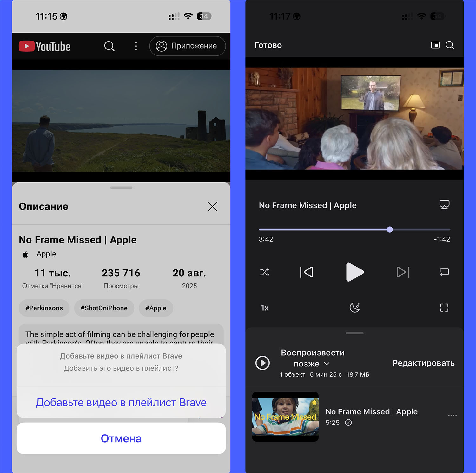Skip to the previous track

coord(307,272)
